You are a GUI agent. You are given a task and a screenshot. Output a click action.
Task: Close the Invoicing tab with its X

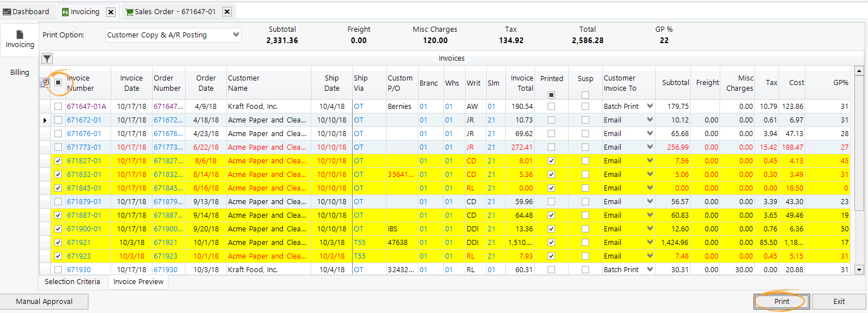pos(111,12)
